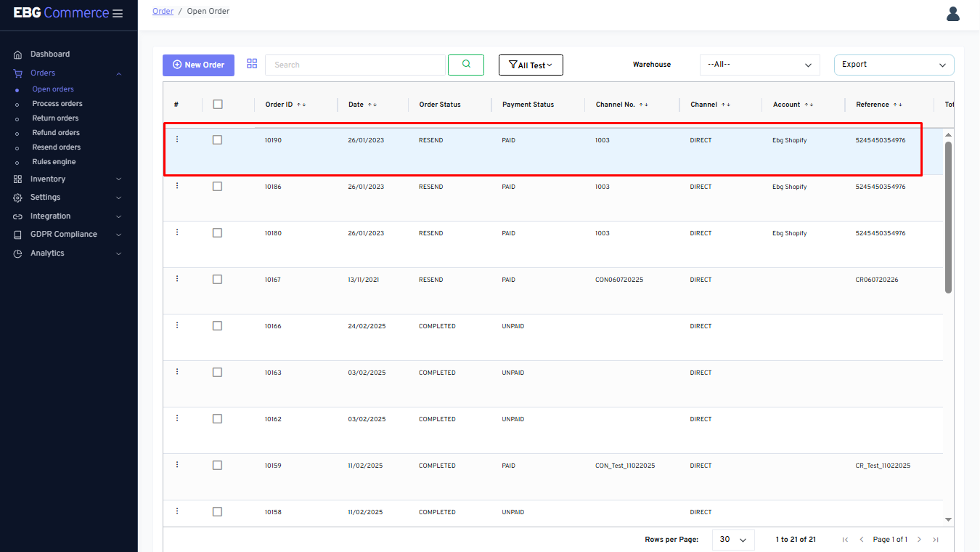Change the rows per page dropdown
This screenshot has width=980, height=552.
coord(733,540)
